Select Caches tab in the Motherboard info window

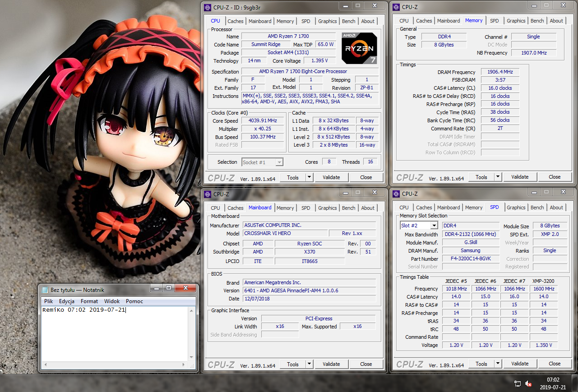pos(236,208)
